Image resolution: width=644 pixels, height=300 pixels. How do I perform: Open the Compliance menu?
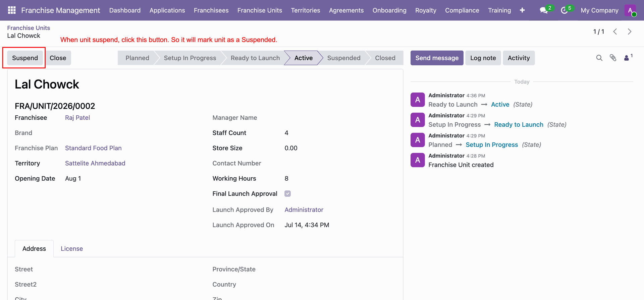tap(462, 10)
